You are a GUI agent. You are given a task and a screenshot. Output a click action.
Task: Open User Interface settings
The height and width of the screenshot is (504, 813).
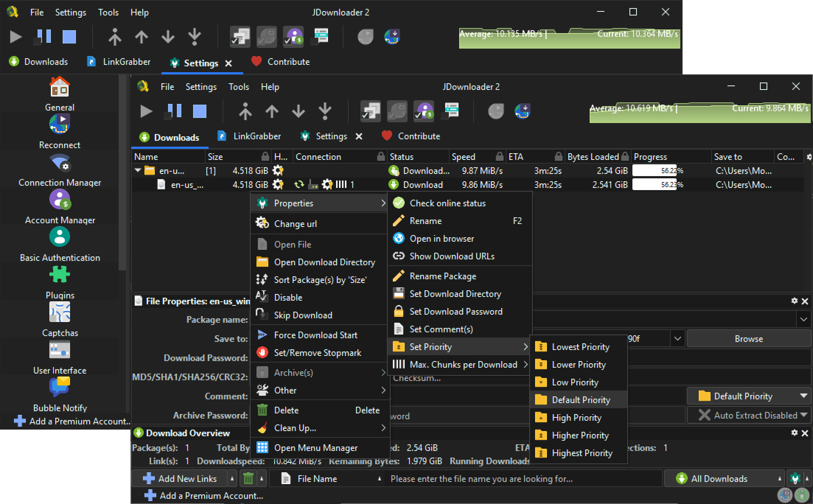[x=60, y=357]
